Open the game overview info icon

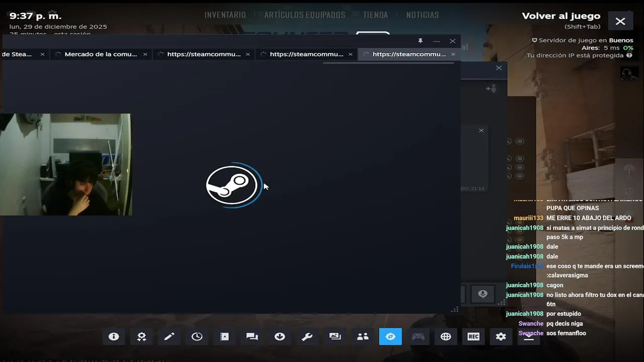(114, 336)
